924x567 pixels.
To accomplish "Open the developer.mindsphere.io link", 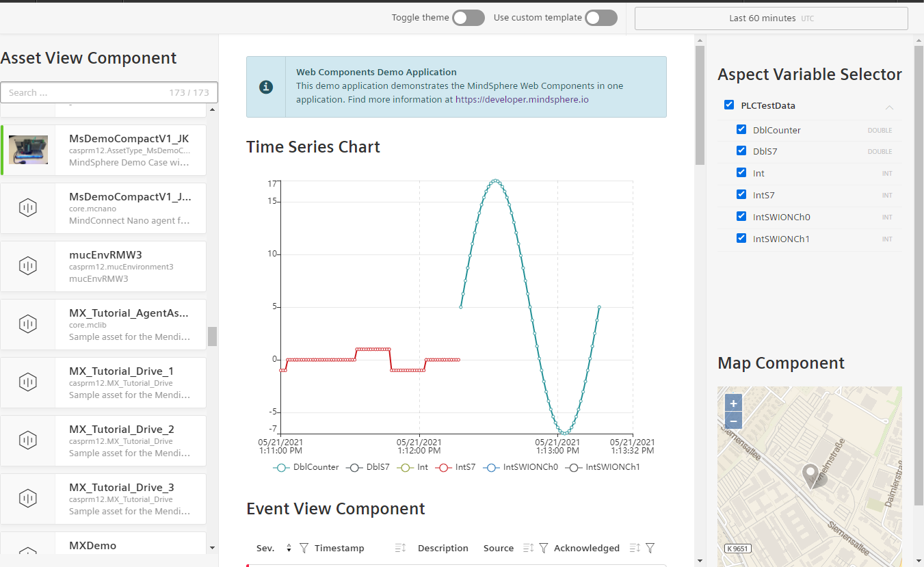I will tap(522, 99).
